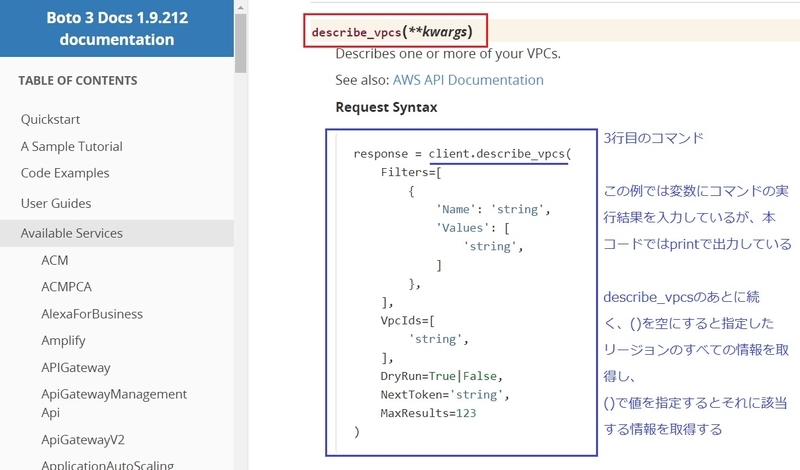Click the NextToken='string' code line
Image resolution: width=800 pixels, height=470 pixels.
[444, 394]
